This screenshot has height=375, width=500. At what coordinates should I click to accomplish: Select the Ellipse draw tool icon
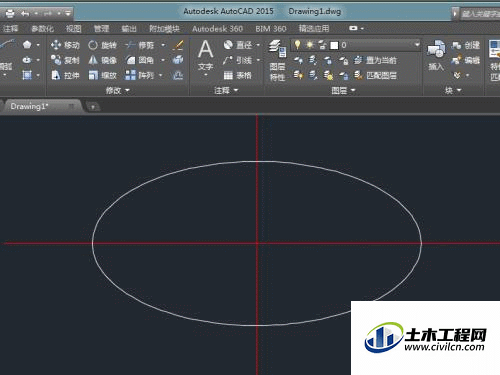[x=27, y=60]
